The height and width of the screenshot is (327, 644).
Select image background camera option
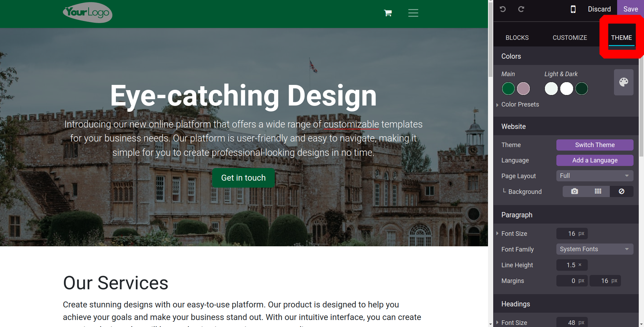coord(574,191)
